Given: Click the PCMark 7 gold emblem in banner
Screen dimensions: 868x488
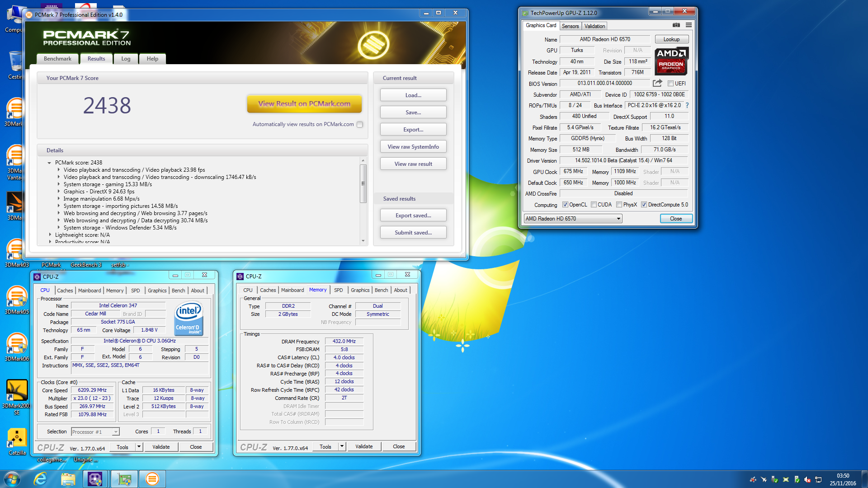Looking at the screenshot, I should point(373,45).
